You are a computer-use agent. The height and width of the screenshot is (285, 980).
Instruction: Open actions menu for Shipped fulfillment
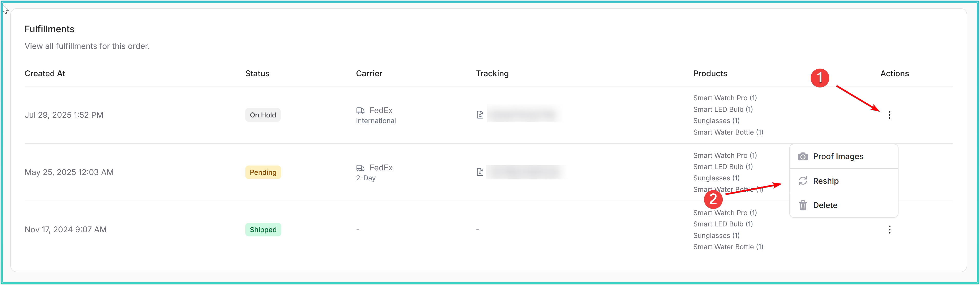click(x=889, y=229)
